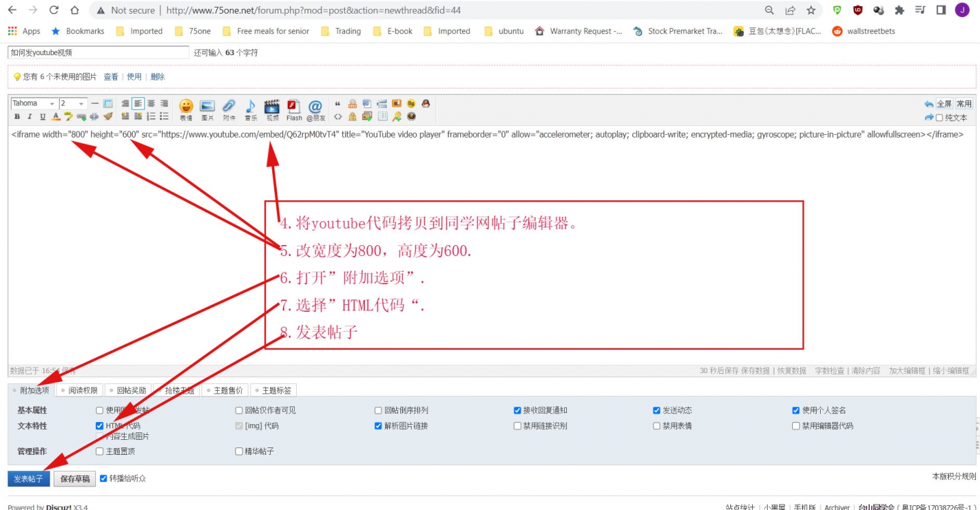The image size is (980, 510).
Task: Toggle 转播给听众 checkbox
Action: coord(103,478)
